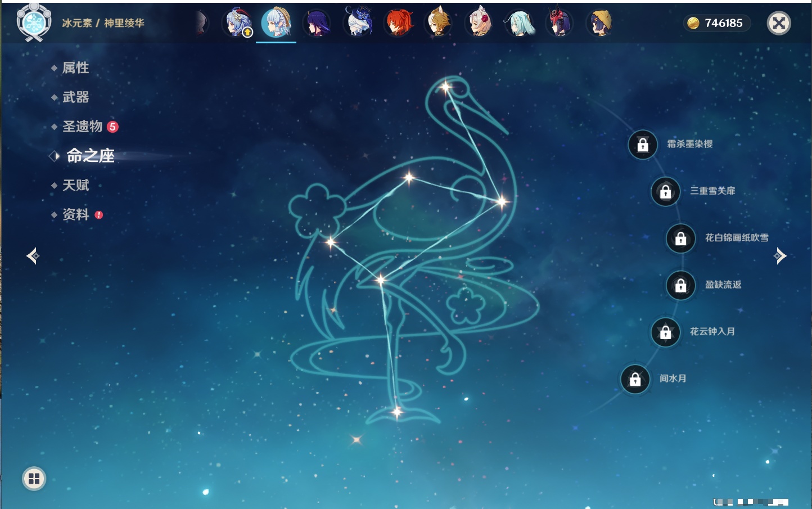
Task: Open the 天赋 talents menu
Action: point(75,185)
